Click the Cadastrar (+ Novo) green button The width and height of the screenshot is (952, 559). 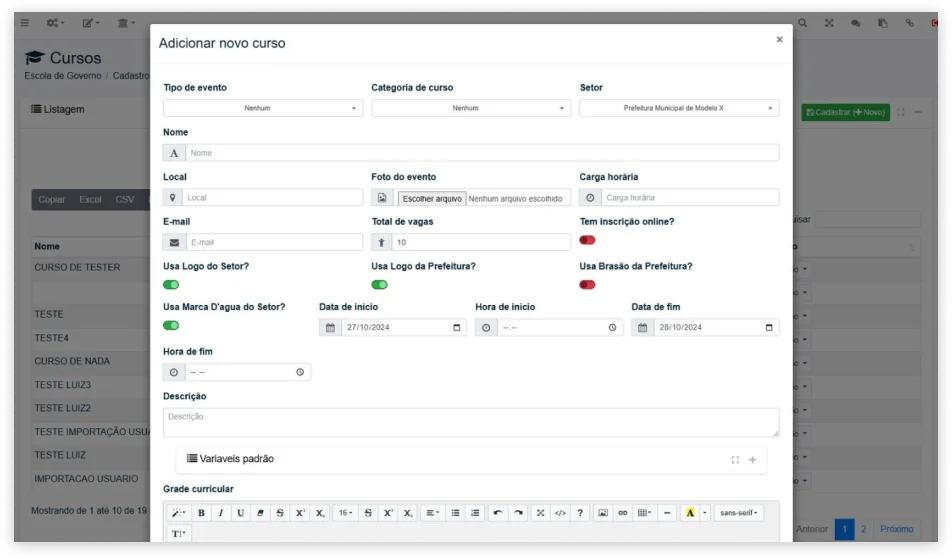click(x=845, y=112)
